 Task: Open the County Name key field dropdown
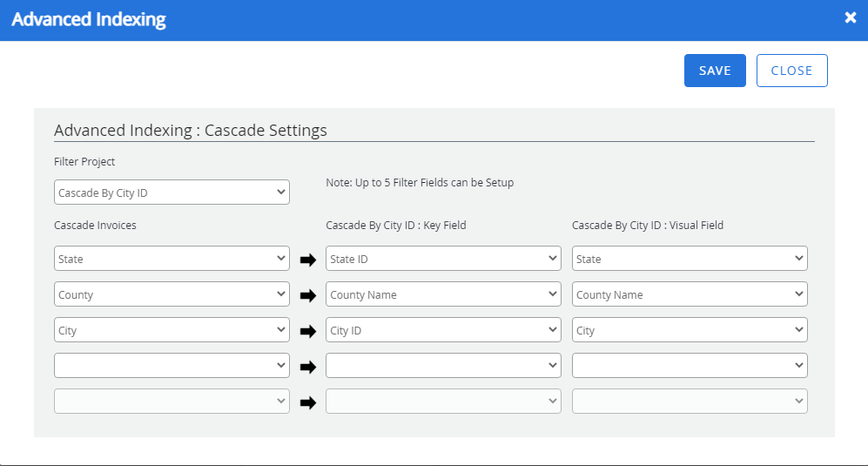(443, 294)
